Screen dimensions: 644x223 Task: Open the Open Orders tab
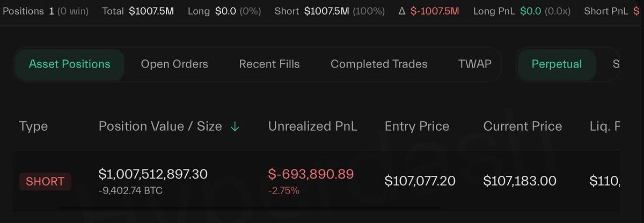click(x=174, y=64)
